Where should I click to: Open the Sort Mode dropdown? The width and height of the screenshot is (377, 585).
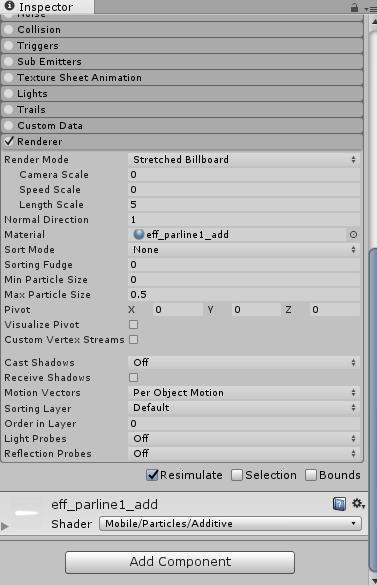coord(244,250)
